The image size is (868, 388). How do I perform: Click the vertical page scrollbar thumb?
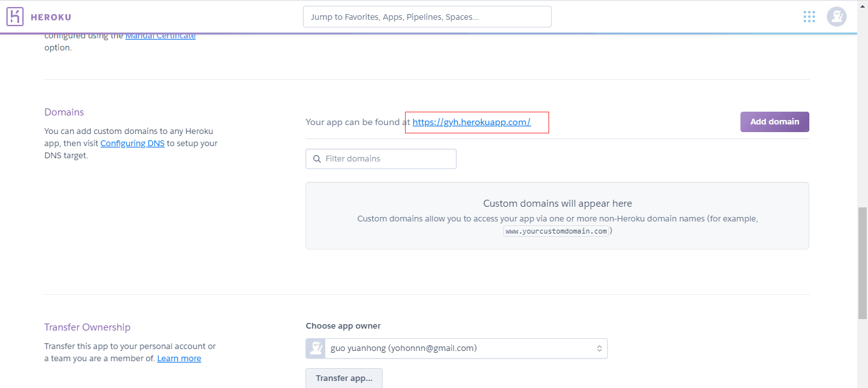coord(862,263)
